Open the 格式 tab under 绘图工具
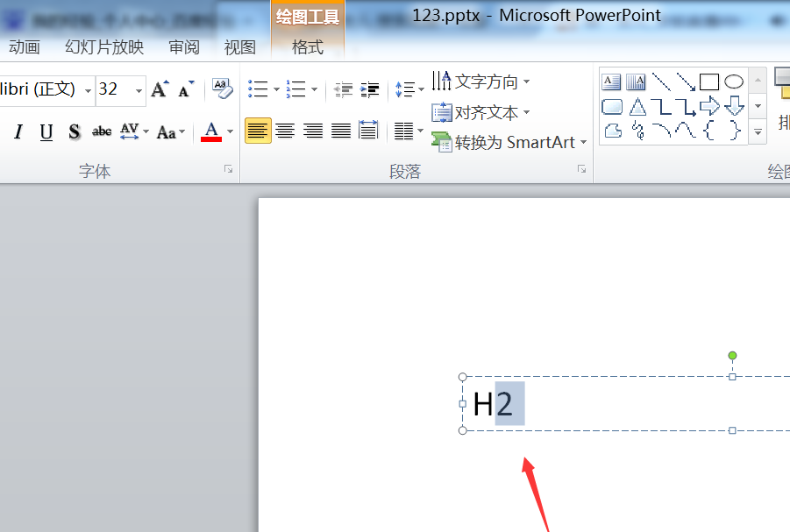 pyautogui.click(x=307, y=47)
